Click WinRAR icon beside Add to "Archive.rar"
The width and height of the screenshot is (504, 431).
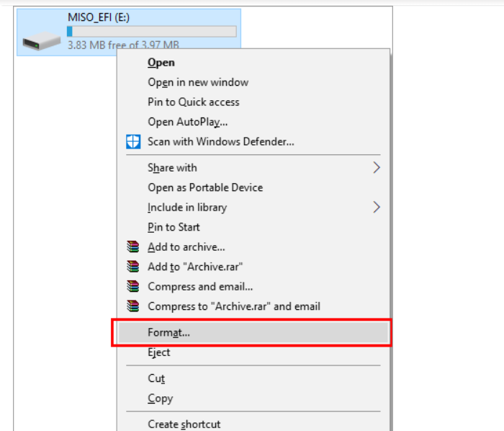point(132,267)
